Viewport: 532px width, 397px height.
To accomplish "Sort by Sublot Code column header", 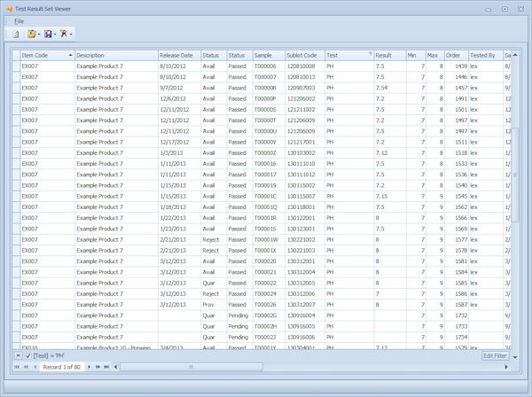I will [x=305, y=55].
